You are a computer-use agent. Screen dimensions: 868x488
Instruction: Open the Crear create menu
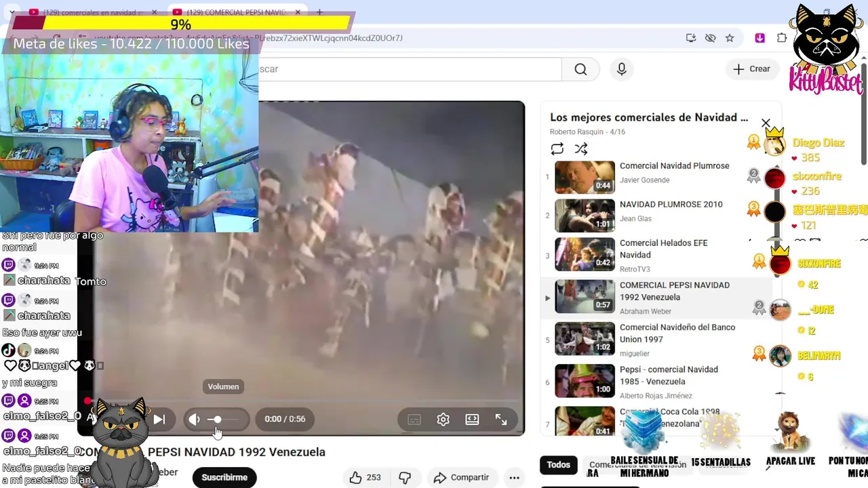coord(752,69)
